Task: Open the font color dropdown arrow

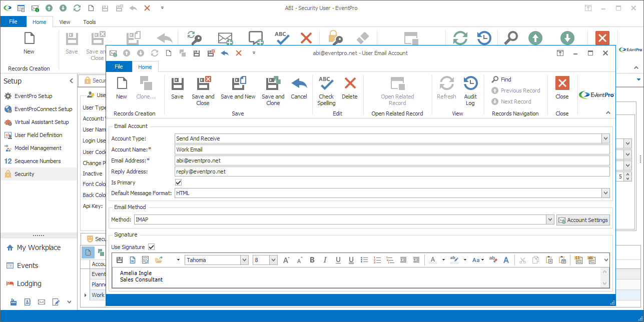Action: click(443, 260)
